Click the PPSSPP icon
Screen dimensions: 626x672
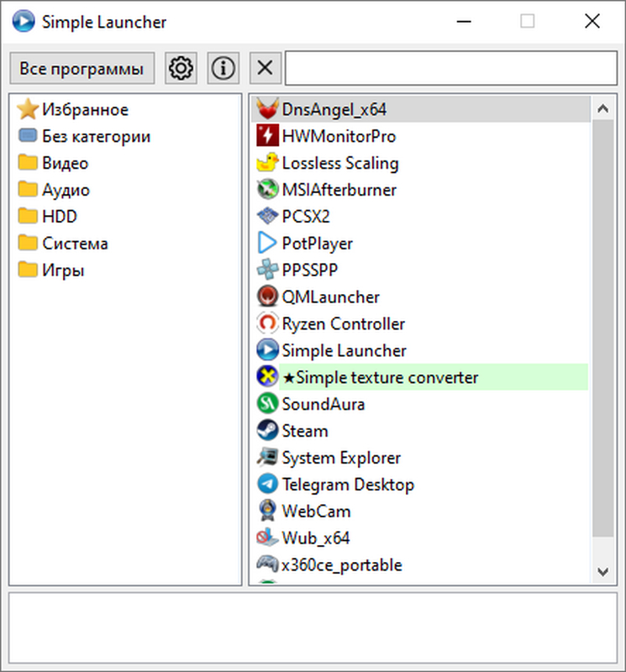point(267,270)
